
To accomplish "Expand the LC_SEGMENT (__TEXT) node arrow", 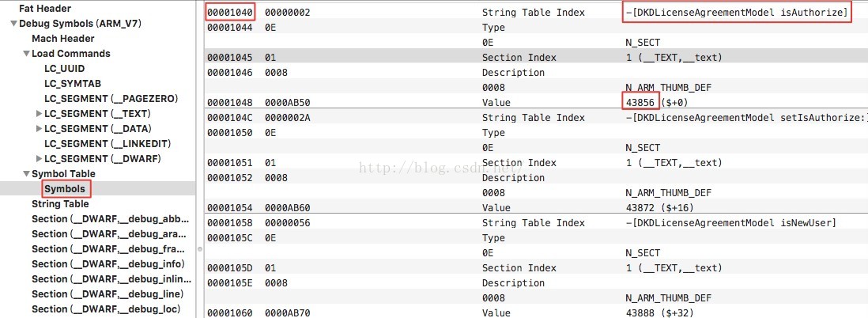I will click(x=39, y=114).
